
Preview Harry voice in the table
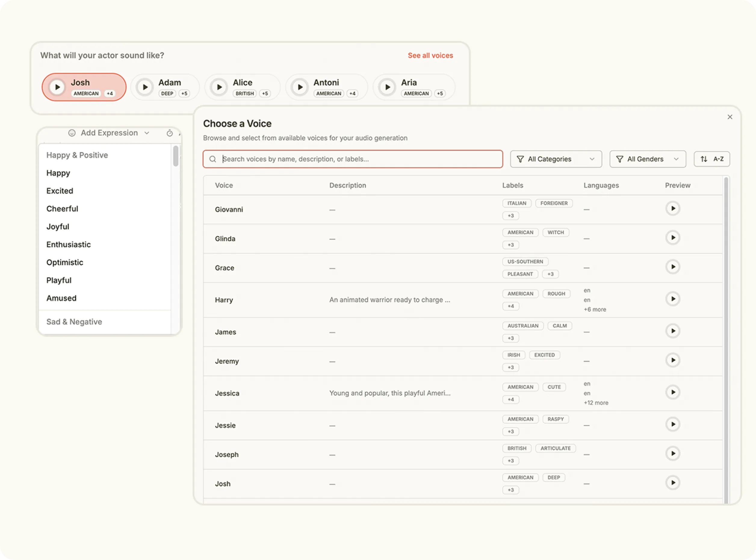(x=673, y=299)
